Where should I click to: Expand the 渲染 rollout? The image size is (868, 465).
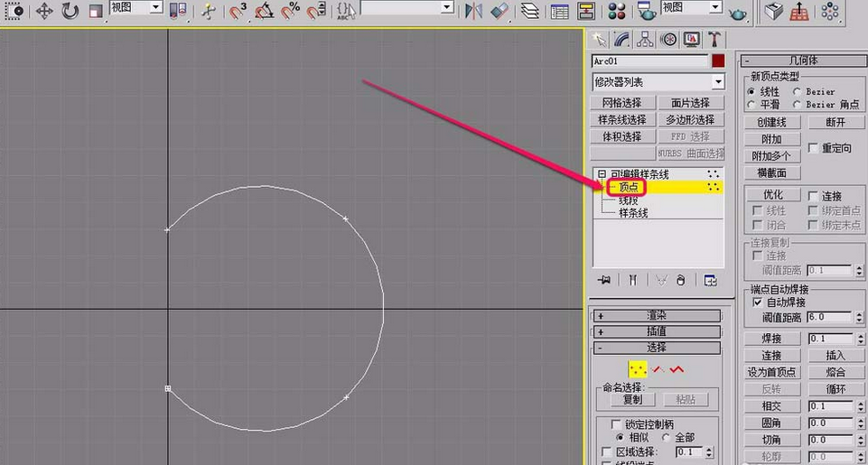[x=657, y=315]
